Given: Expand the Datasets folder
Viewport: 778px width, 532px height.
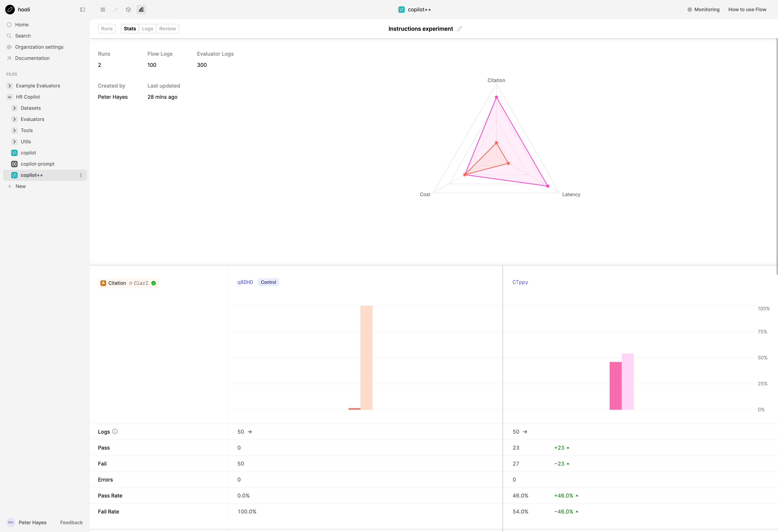Looking at the screenshot, I should [14, 108].
